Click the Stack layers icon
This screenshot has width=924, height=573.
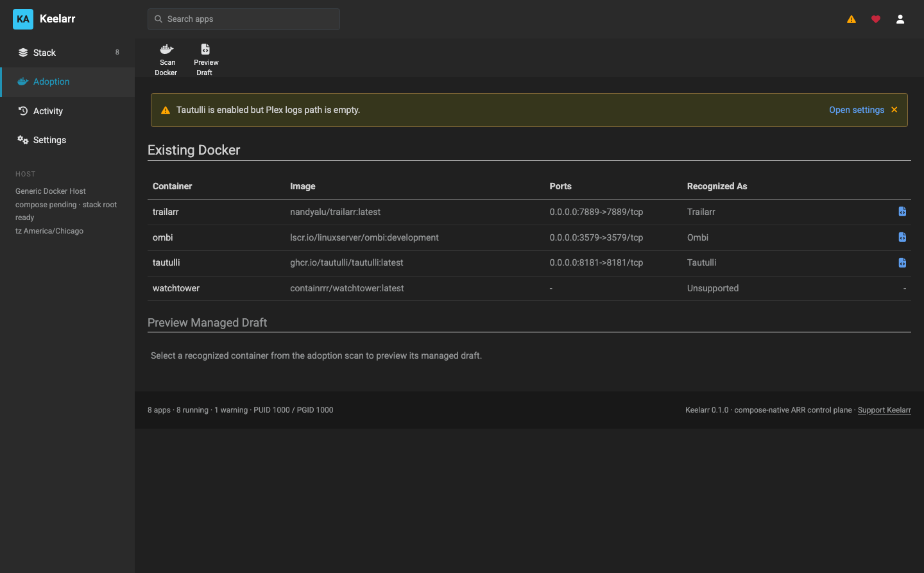(23, 53)
